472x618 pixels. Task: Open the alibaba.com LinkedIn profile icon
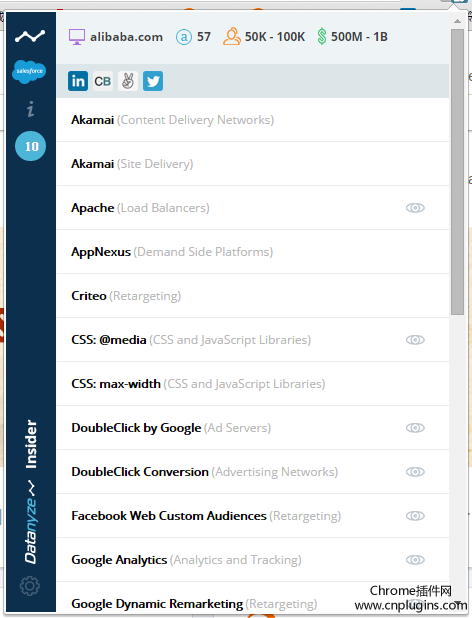click(78, 81)
